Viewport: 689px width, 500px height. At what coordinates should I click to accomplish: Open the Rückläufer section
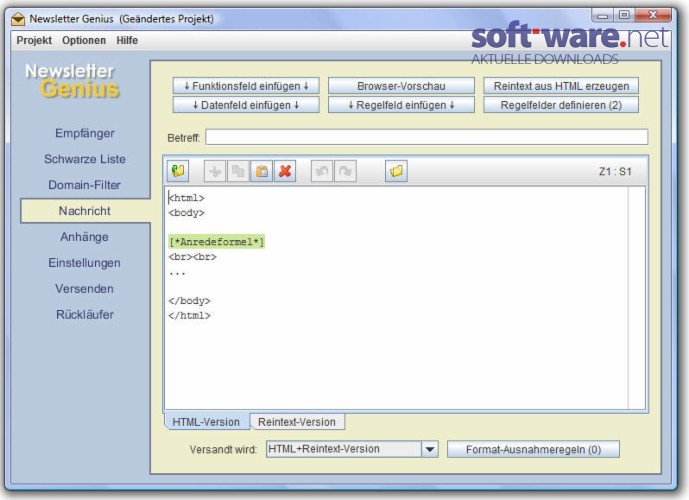pyautogui.click(x=85, y=315)
